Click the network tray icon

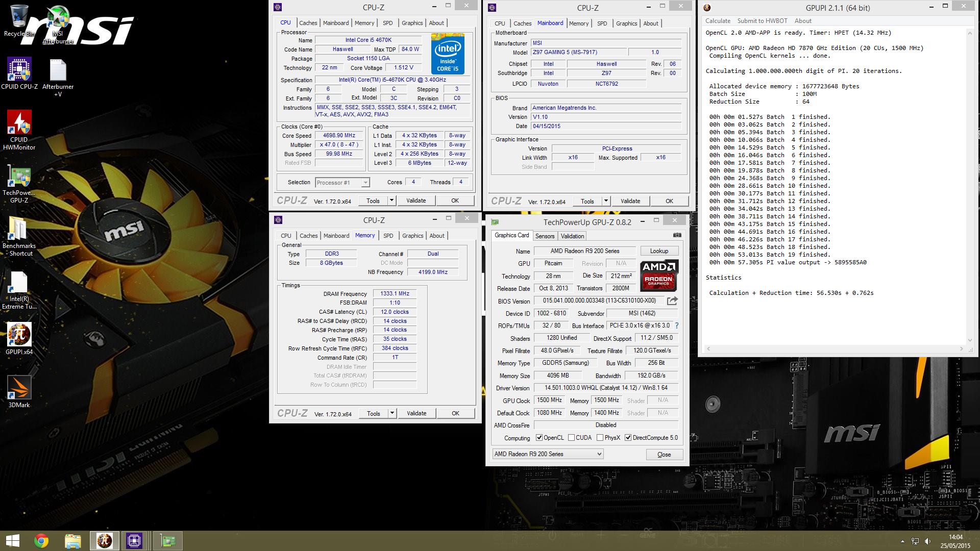[915, 541]
